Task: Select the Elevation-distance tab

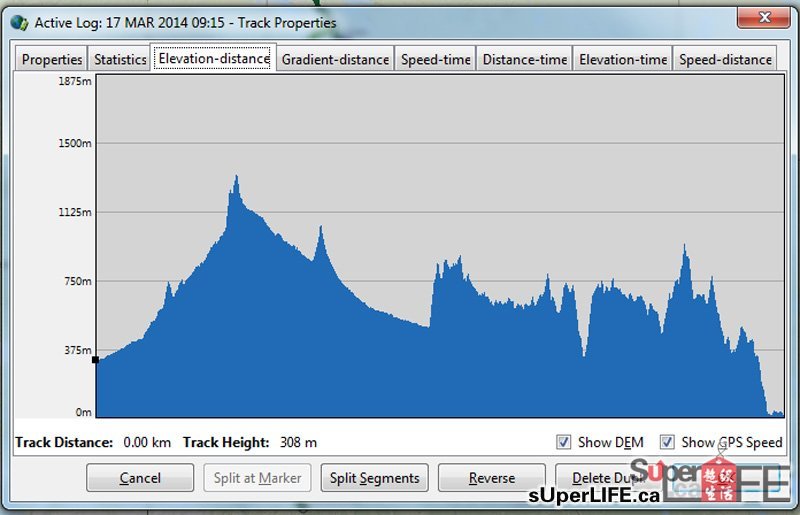Action: point(214,58)
